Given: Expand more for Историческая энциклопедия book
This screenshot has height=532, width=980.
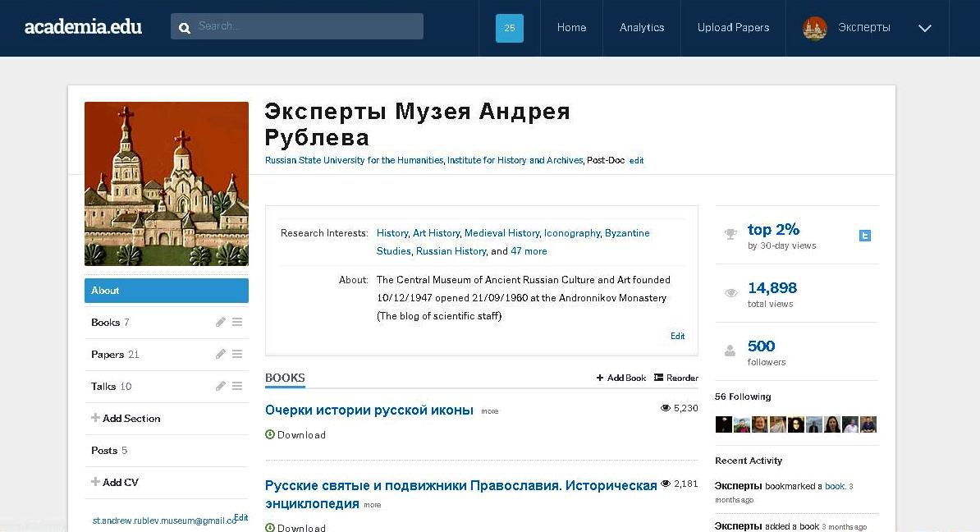Looking at the screenshot, I should 372,505.
